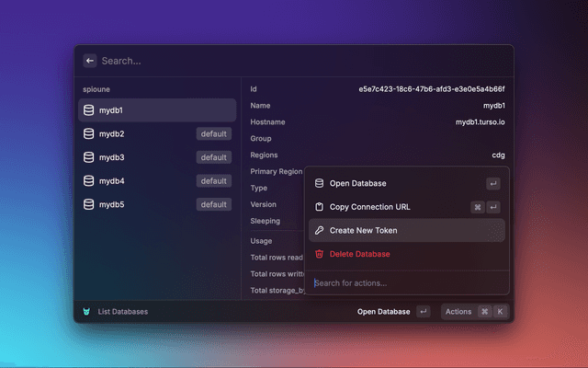Image resolution: width=588 pixels, height=368 pixels.
Task: Click the back arrow button
Action: [90, 61]
